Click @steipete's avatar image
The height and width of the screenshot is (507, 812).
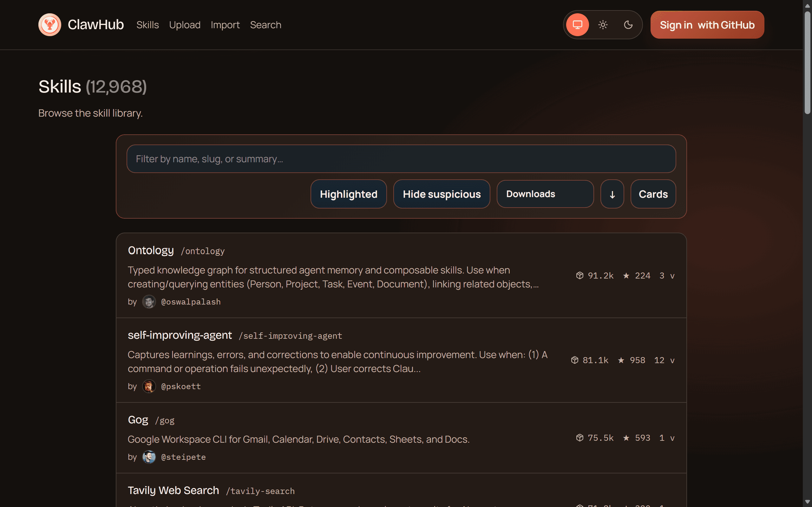(149, 457)
